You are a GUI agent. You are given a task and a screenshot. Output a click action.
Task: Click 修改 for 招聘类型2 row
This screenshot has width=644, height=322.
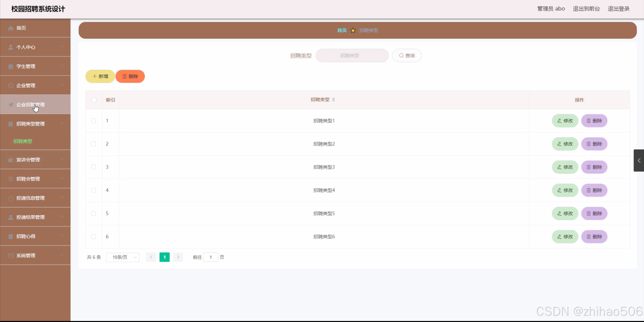(565, 144)
